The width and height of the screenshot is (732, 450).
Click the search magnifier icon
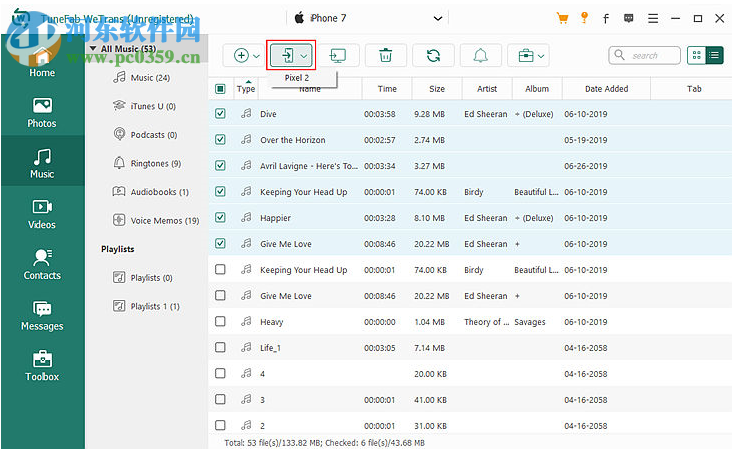(x=619, y=55)
